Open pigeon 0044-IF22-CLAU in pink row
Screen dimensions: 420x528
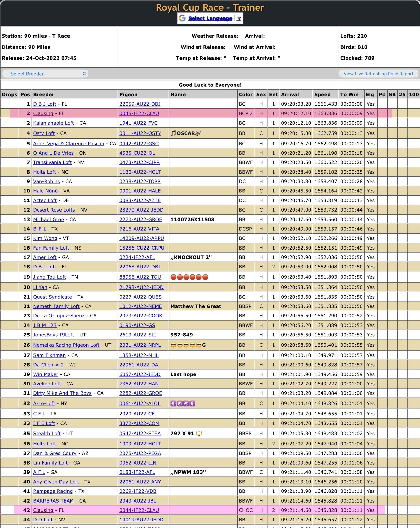click(x=139, y=510)
